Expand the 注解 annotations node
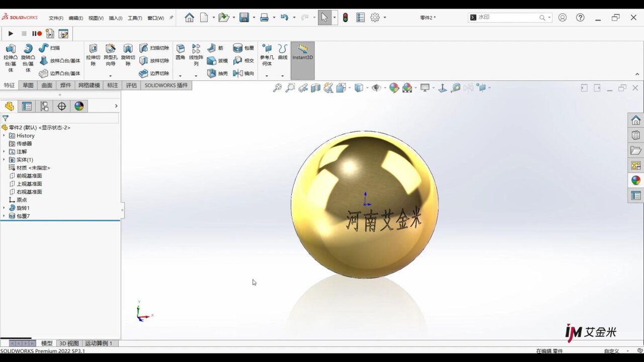Screen dimensions: 644x362 coord(4,152)
